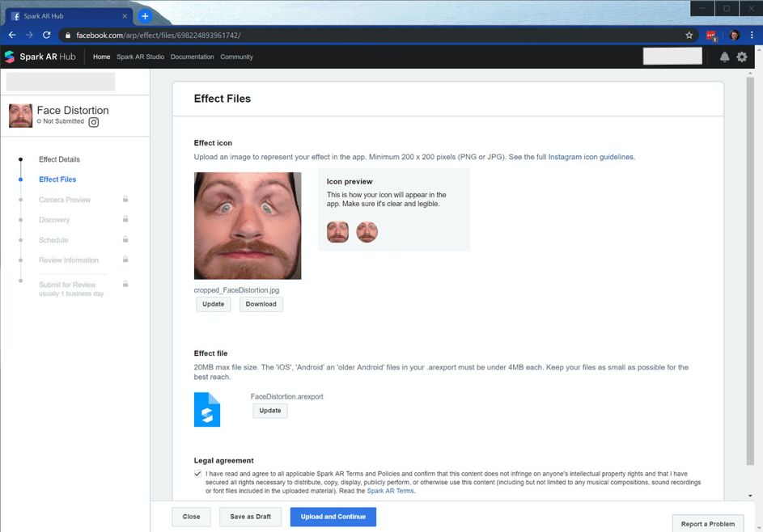Select Effect Details in the sidebar steps
The width and height of the screenshot is (763, 532).
click(x=59, y=159)
